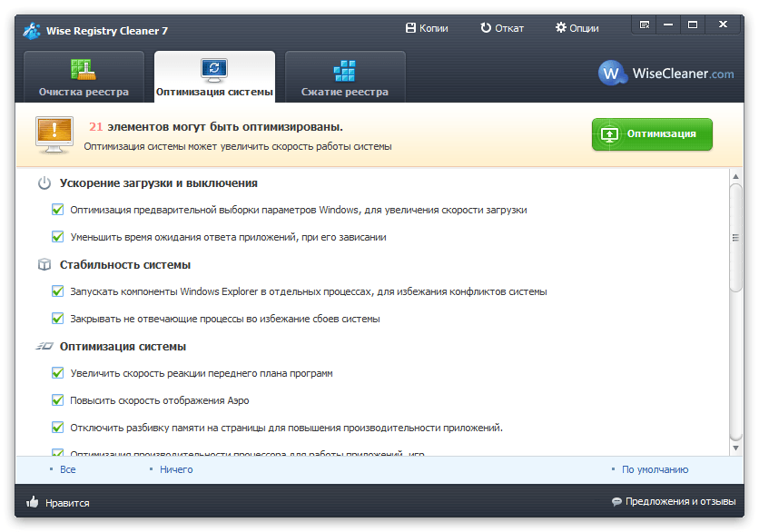The image size is (759, 532).
Task: Open the Откат restore menu
Action: tap(502, 28)
